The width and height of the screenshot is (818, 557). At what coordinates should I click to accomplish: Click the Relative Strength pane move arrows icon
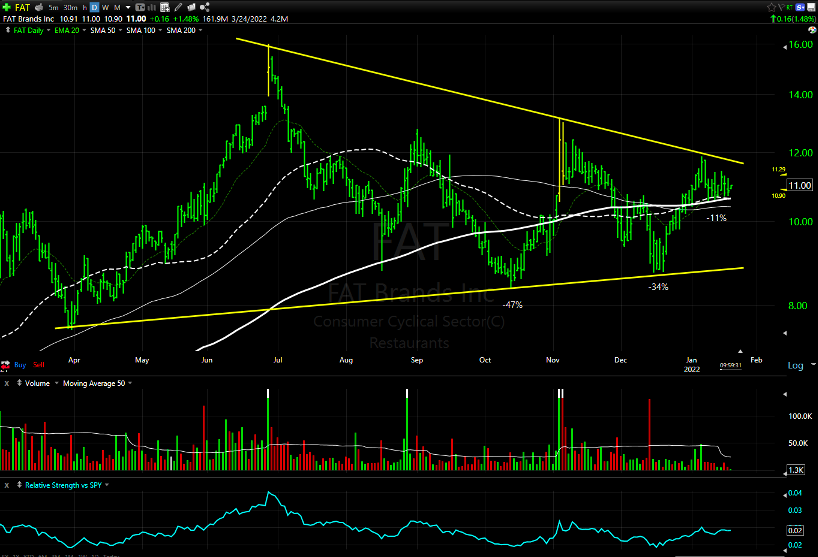point(19,485)
